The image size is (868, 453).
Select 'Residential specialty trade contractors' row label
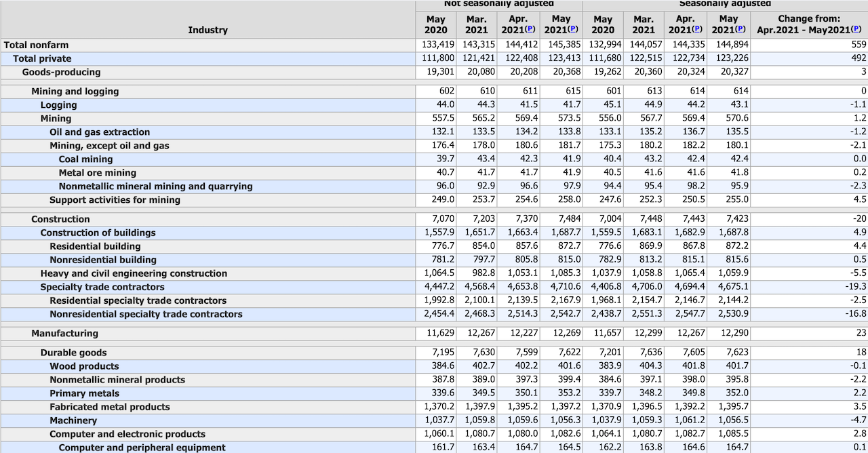(x=138, y=300)
